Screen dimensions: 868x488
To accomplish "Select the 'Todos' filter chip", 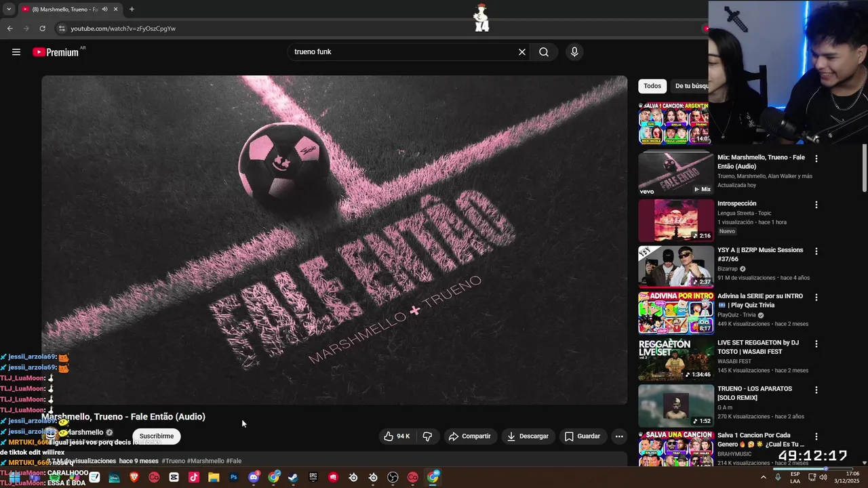I will click(x=652, y=86).
